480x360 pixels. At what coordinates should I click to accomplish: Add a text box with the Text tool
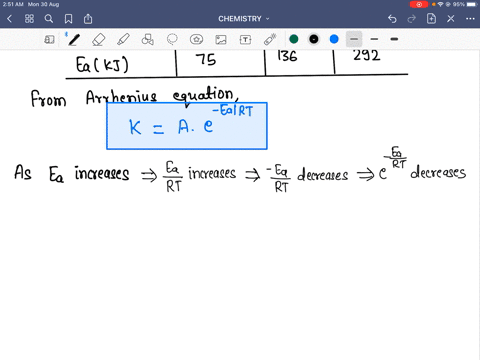245,40
